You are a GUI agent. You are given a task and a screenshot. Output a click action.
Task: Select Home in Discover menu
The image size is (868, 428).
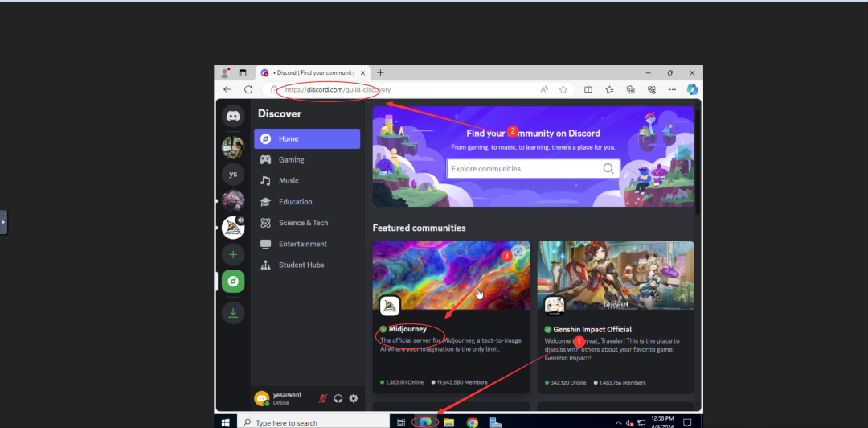pos(307,138)
